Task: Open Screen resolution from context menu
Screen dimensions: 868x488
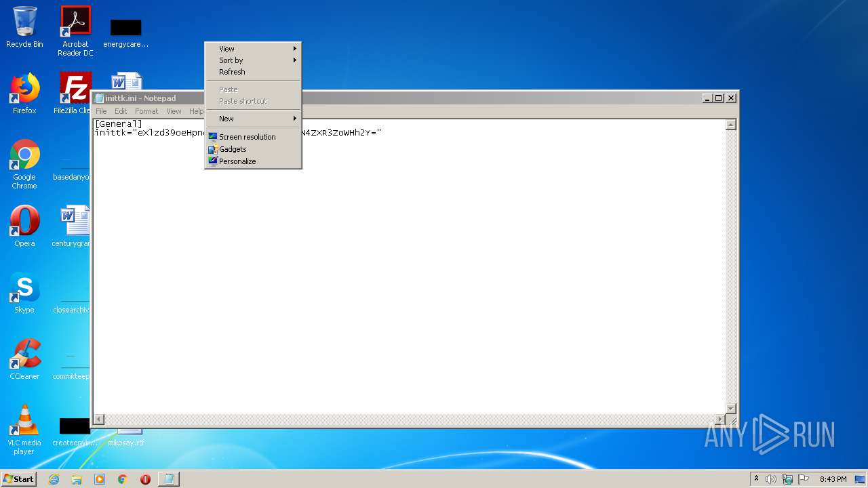Action: point(253,137)
